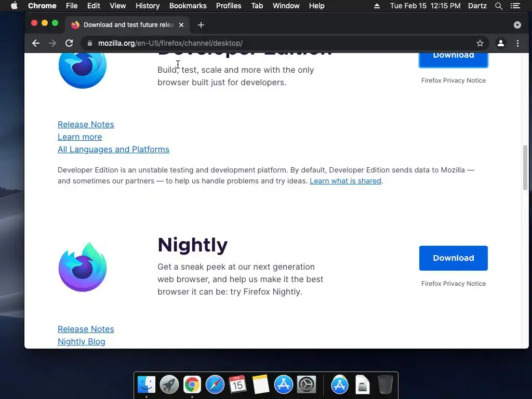Open Nightly Release Notes link
Screen dimensions: 532x399
pos(86,329)
